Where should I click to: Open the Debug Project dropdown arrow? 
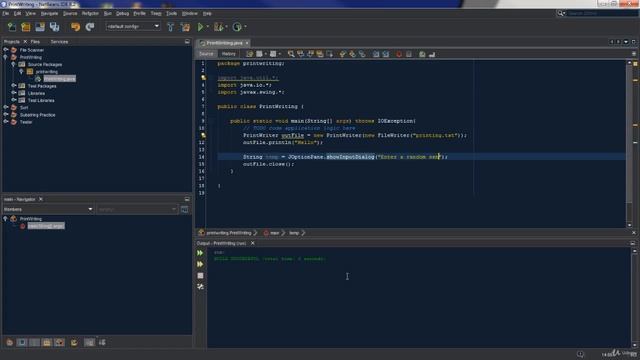(x=227, y=27)
